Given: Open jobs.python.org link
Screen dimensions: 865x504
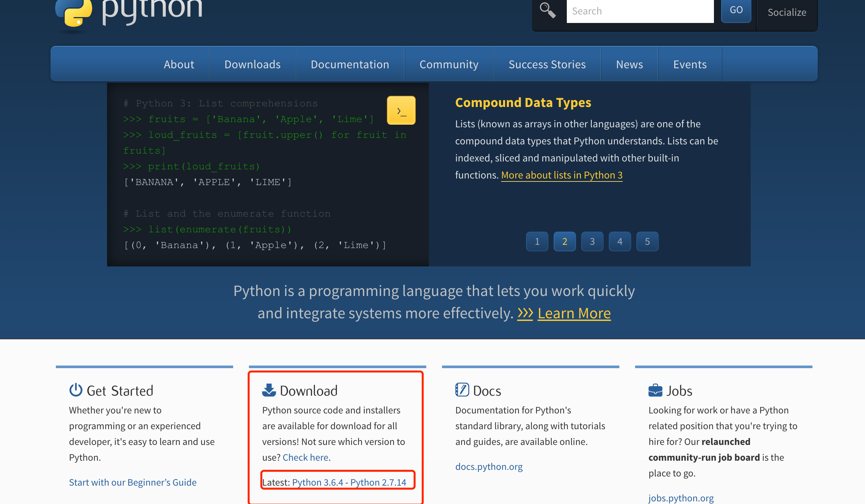Looking at the screenshot, I should pyautogui.click(x=681, y=498).
